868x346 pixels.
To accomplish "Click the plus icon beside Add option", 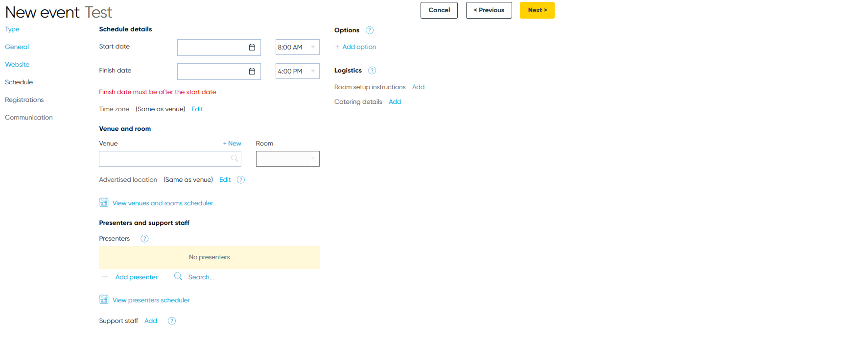I will tap(337, 47).
